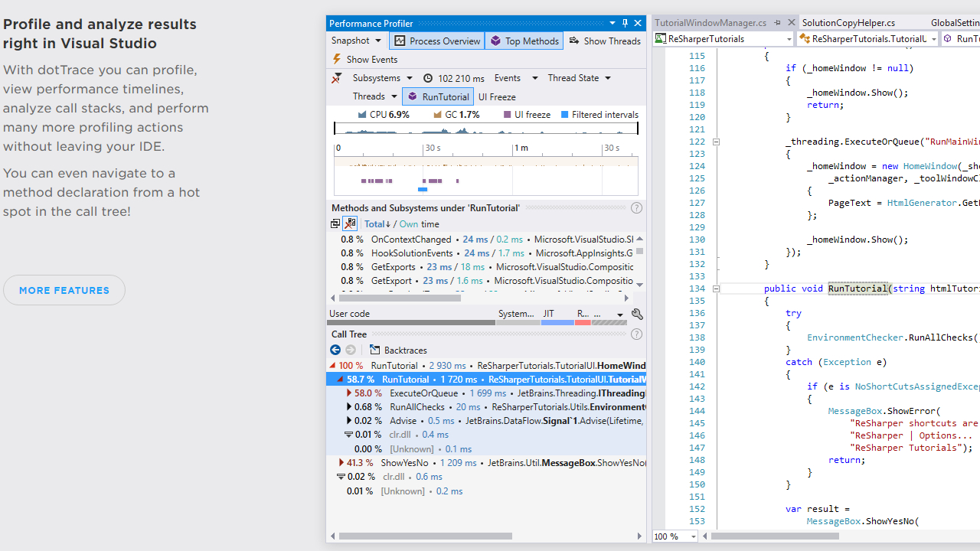
Task: Switch to TutorialWindowManager.cs tab
Action: [x=710, y=23]
